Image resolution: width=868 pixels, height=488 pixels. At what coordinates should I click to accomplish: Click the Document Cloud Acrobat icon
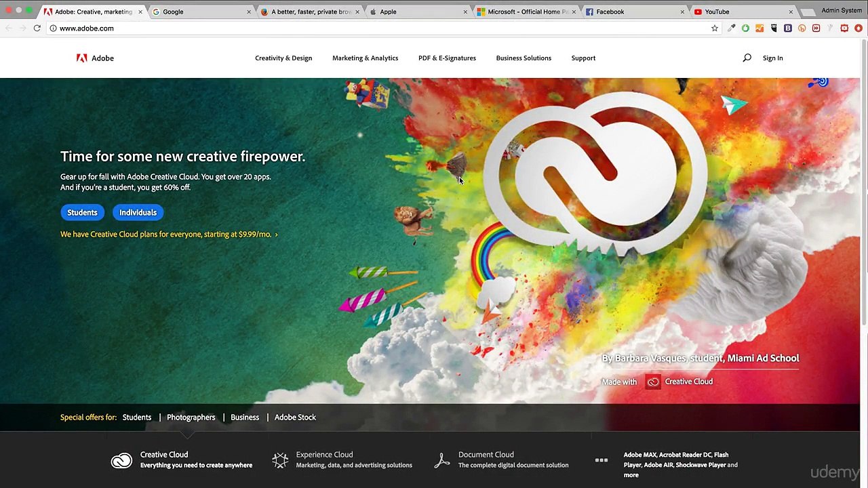[442, 461]
